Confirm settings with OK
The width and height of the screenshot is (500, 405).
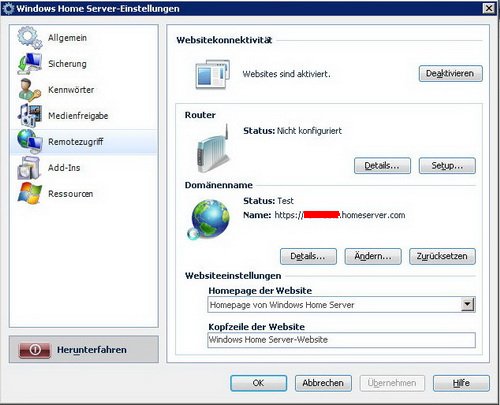tap(258, 383)
